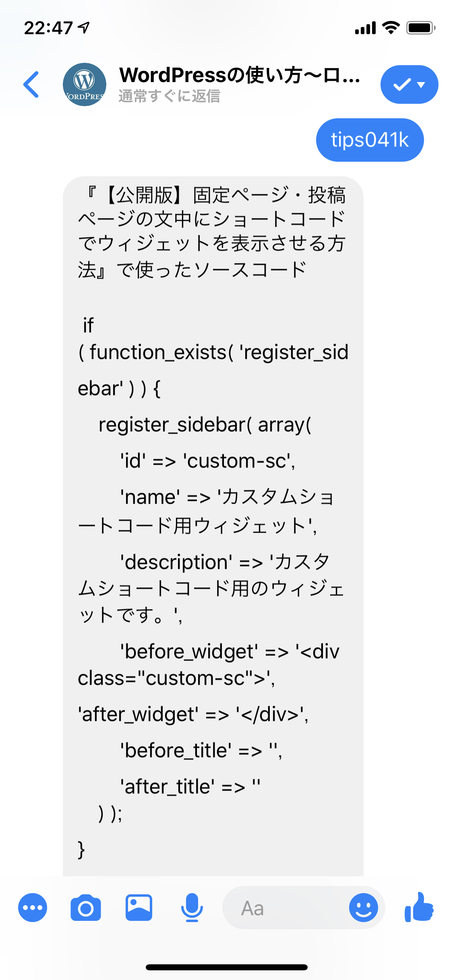The width and height of the screenshot is (453, 980).
Task: Open the camera to take a photo
Action: click(86, 908)
